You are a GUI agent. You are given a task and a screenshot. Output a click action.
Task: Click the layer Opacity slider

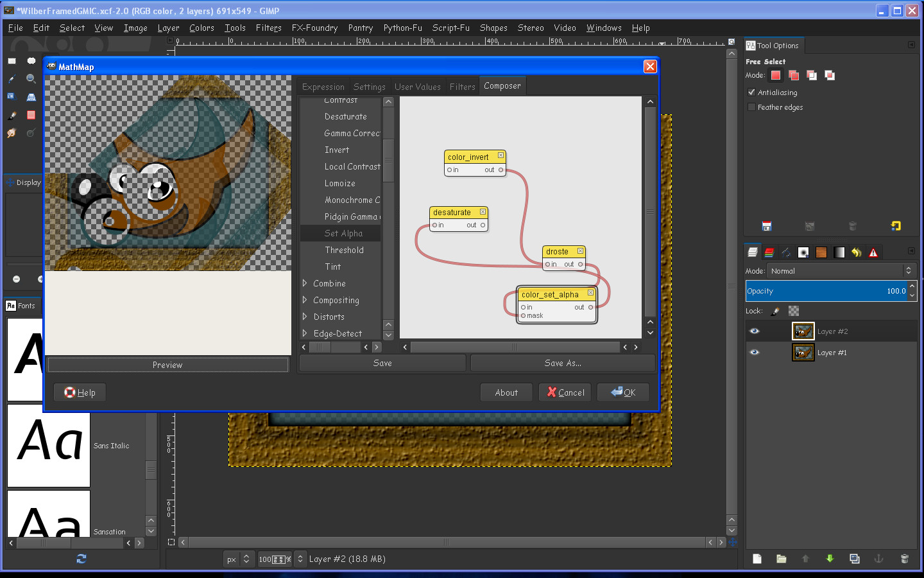coord(827,291)
